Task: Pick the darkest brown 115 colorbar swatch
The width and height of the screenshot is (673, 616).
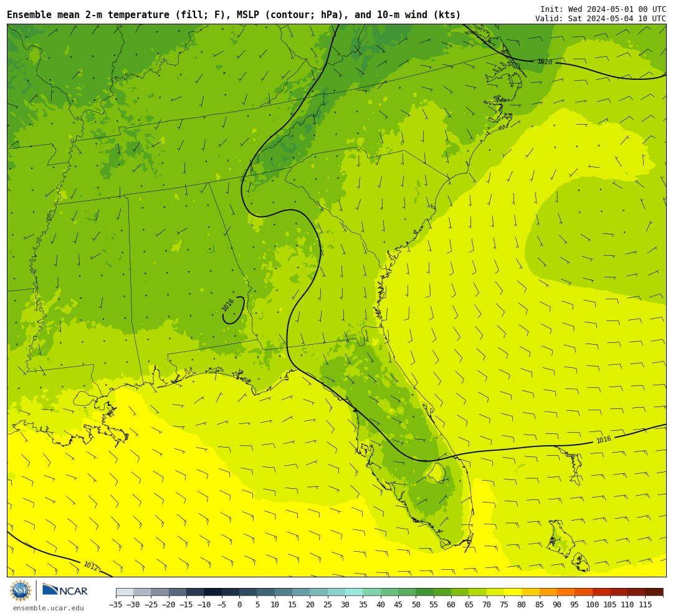Action: (654, 592)
